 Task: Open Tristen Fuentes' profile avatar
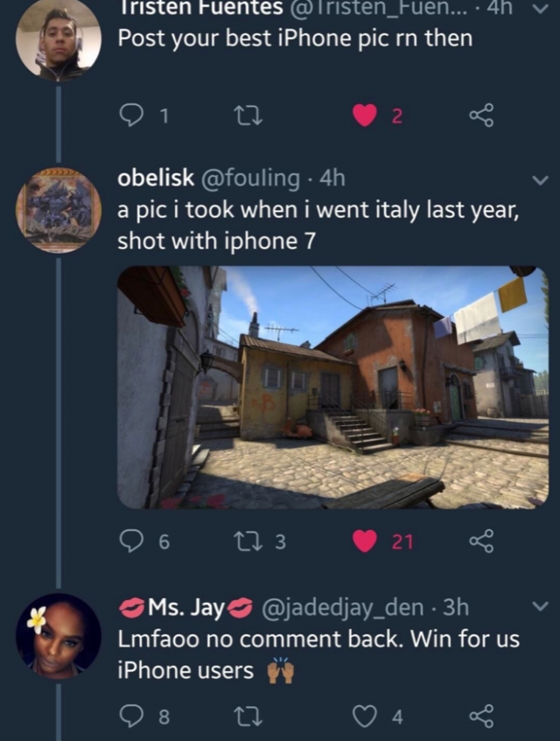coord(59,38)
